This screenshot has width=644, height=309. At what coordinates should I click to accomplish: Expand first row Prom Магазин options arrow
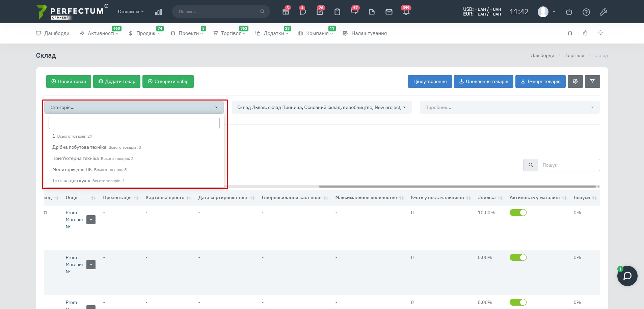91,220
